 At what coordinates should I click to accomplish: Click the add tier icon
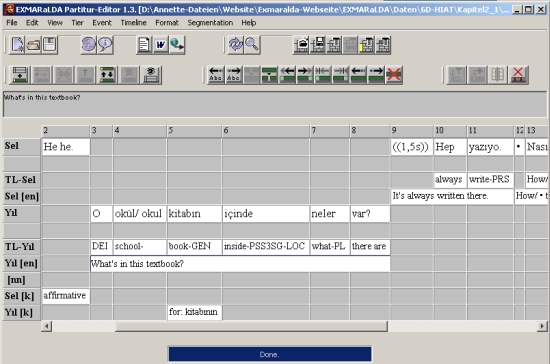coord(20,75)
